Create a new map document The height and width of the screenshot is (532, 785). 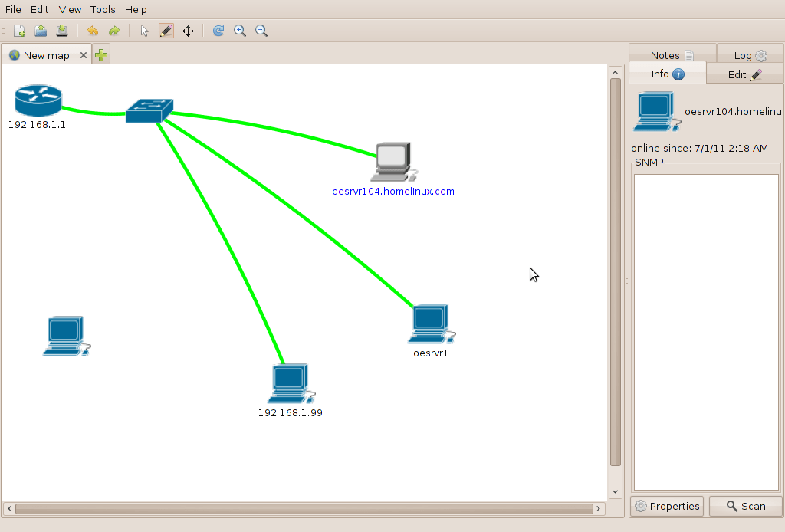point(18,31)
